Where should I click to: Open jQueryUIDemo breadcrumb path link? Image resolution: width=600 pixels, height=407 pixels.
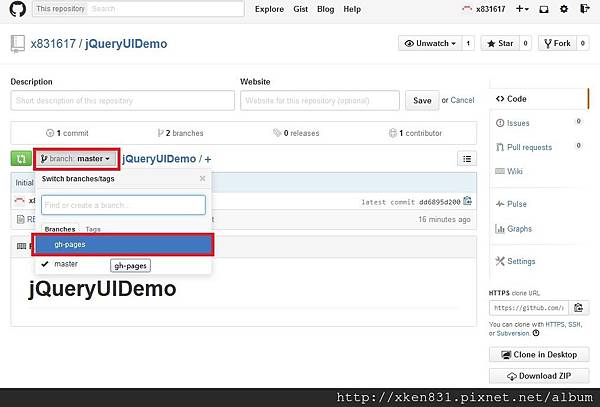coord(159,159)
